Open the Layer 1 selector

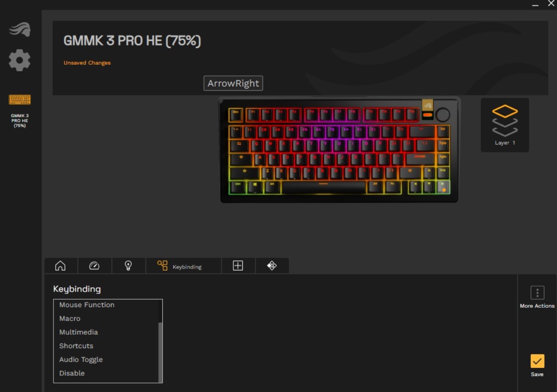coord(505,125)
